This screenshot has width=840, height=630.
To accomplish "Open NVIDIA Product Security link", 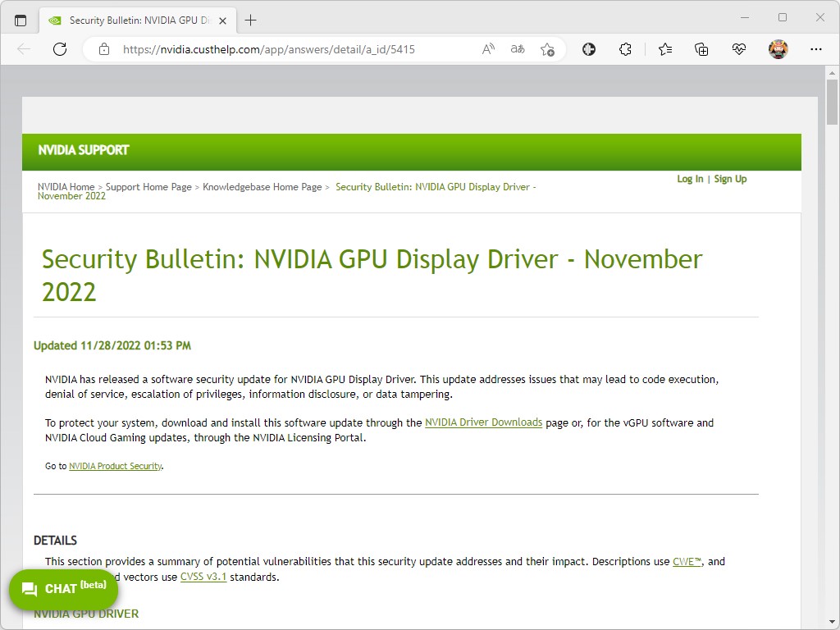I will point(115,466).
